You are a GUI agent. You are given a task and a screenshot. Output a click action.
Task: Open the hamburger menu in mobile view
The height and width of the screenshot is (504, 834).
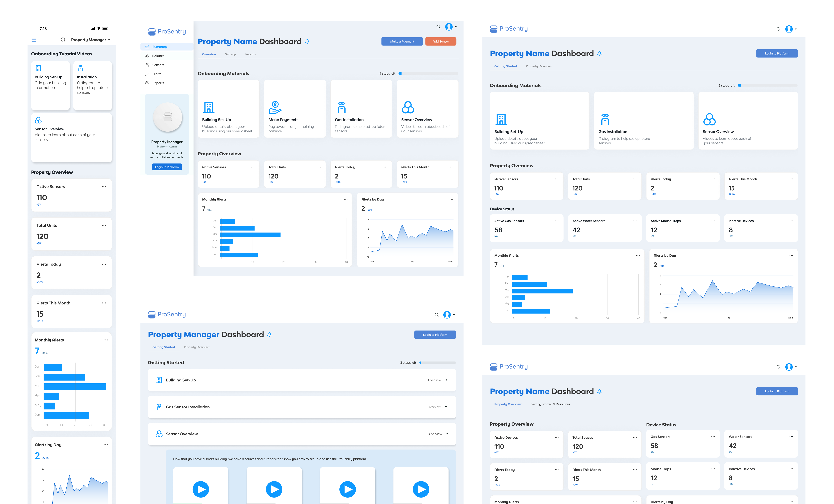(x=34, y=40)
